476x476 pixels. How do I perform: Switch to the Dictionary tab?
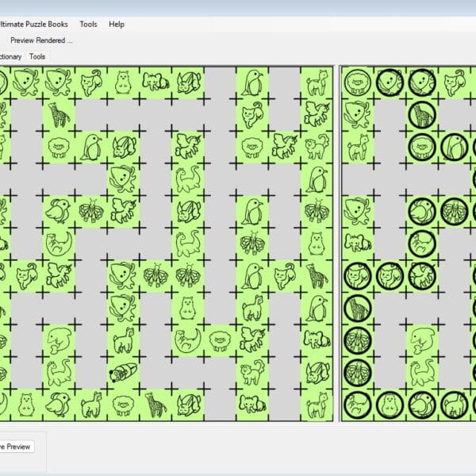point(10,57)
